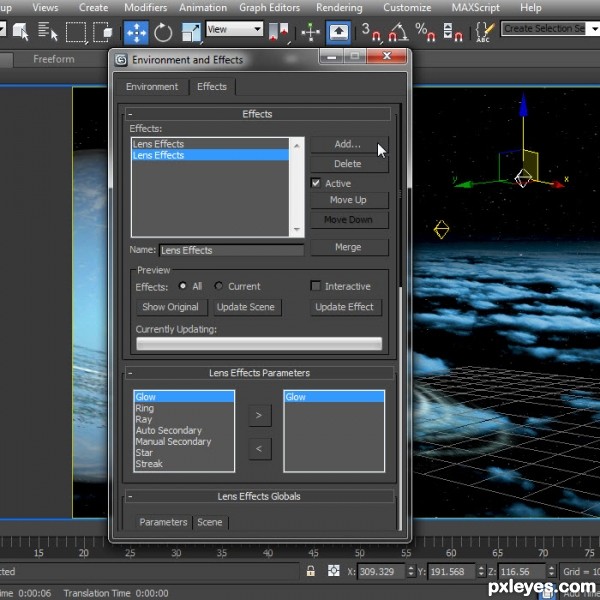
Task: Click the Show Original button
Action: (x=171, y=307)
